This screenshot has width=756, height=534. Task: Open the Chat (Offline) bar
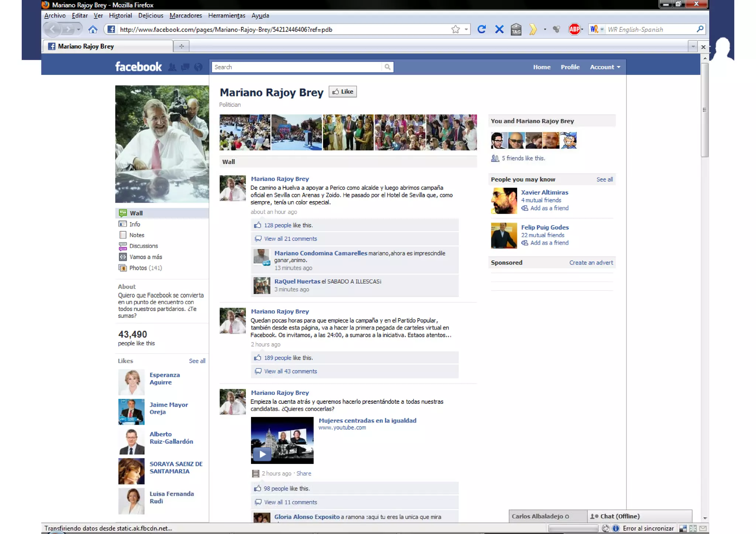point(639,516)
